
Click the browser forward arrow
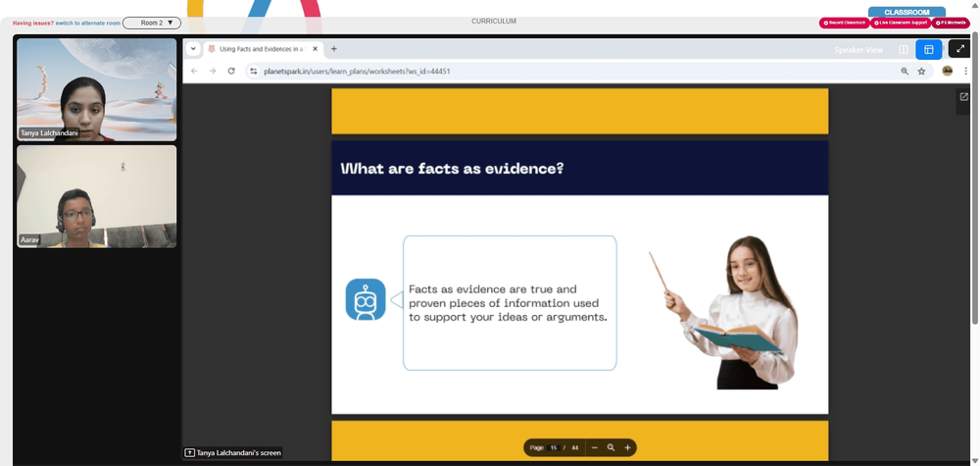pyautogui.click(x=213, y=72)
